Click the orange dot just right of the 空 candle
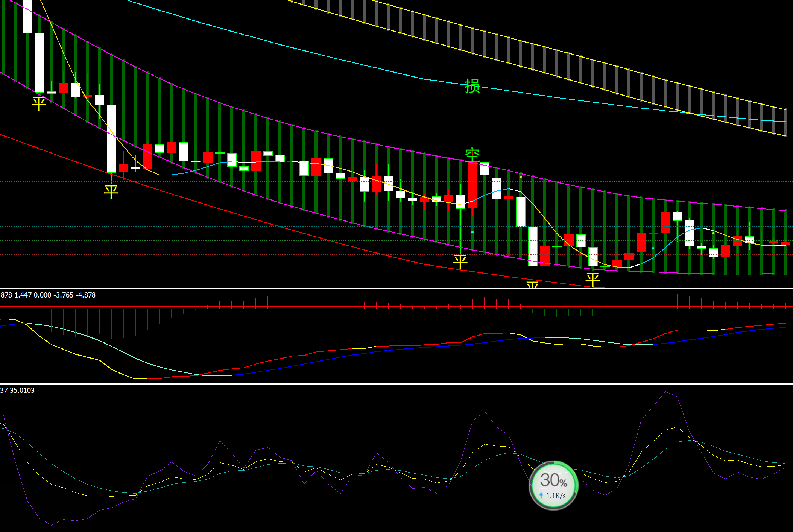 [521, 176]
